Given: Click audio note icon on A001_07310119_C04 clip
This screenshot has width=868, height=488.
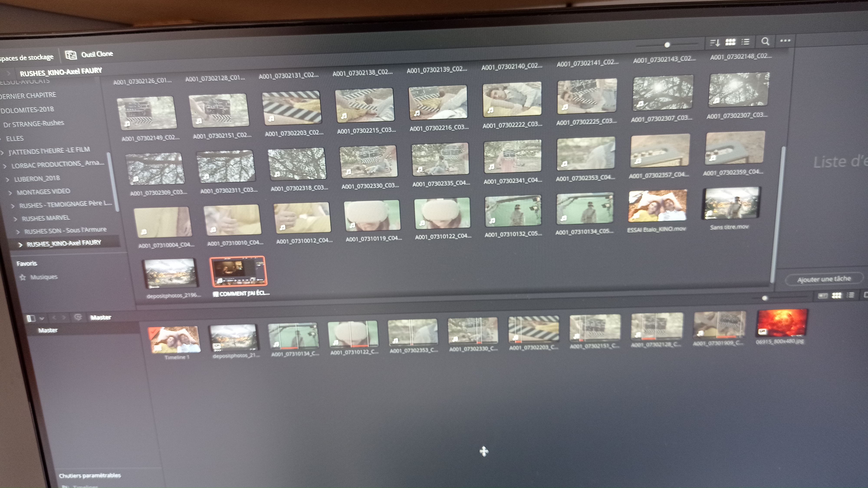Looking at the screenshot, I should (x=352, y=225).
